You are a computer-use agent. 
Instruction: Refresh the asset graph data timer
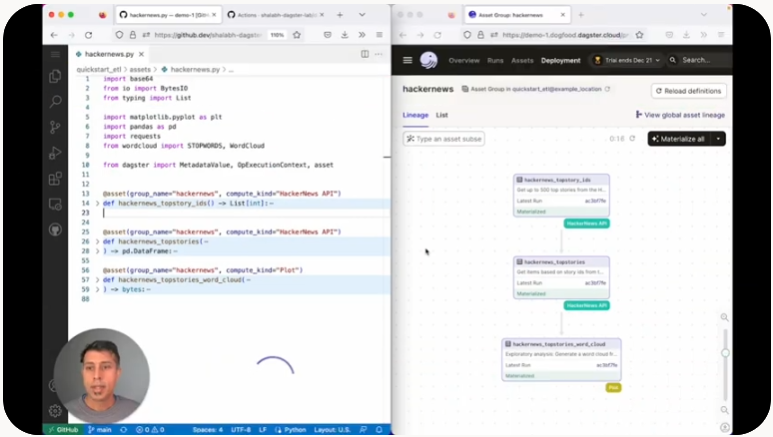click(x=632, y=139)
